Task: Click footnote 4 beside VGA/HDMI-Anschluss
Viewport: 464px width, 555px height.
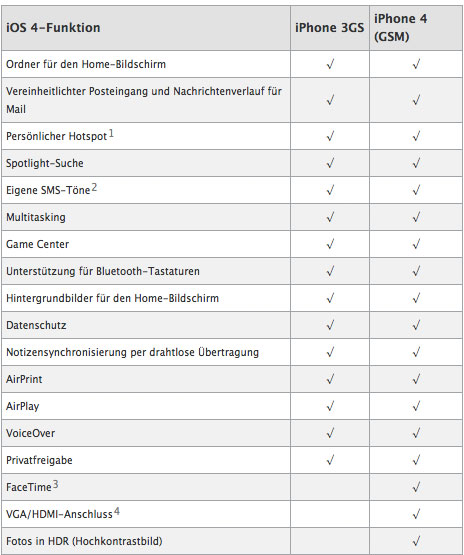Action: tap(116, 511)
